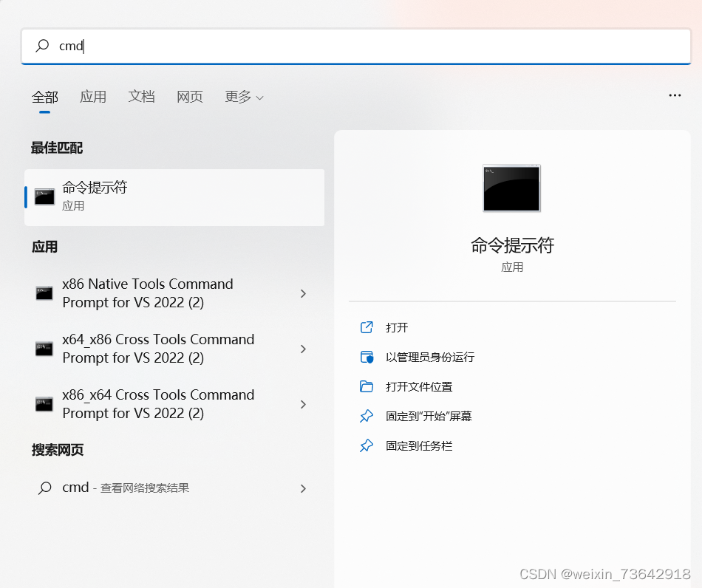Select the 网页 filter tab
This screenshot has height=588, width=702.
(189, 96)
